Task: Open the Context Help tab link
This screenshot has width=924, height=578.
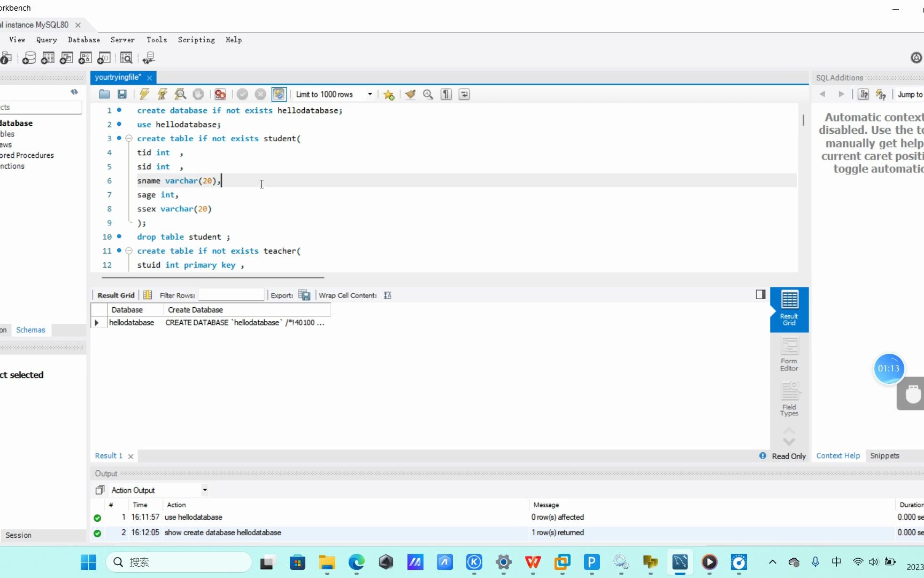Action: [838, 456]
